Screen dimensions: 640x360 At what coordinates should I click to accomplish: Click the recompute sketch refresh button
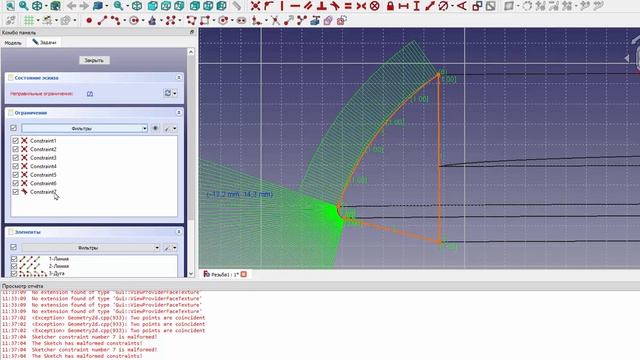tap(167, 93)
